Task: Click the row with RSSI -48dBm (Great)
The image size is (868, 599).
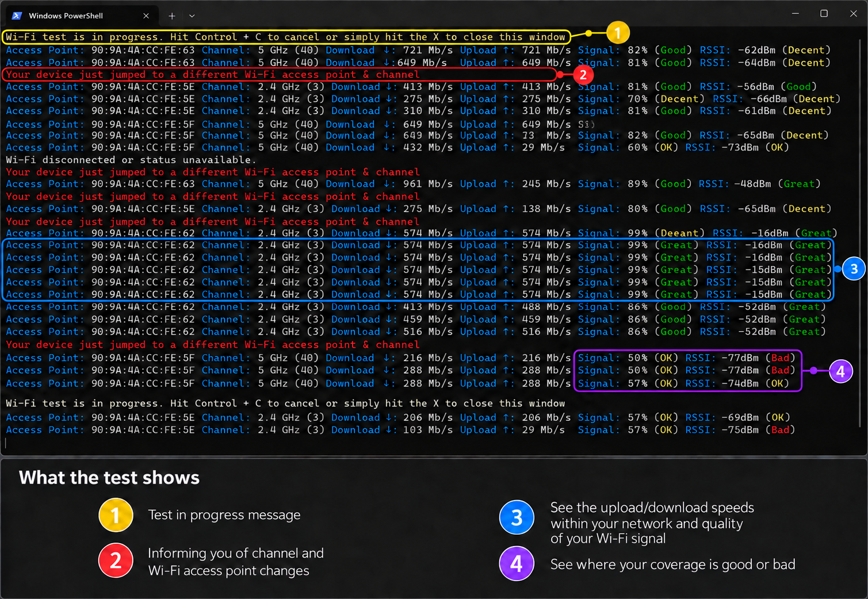Action: click(x=413, y=184)
